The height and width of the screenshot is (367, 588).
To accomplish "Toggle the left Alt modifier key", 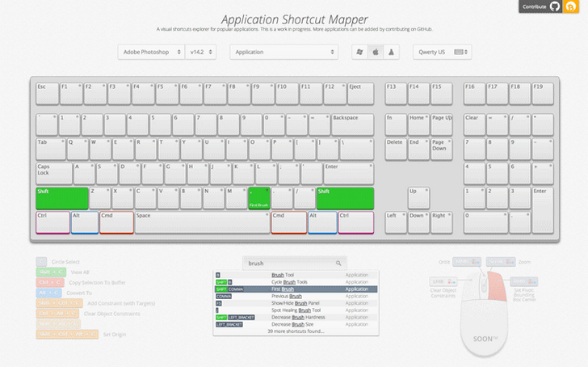I will [x=85, y=221].
